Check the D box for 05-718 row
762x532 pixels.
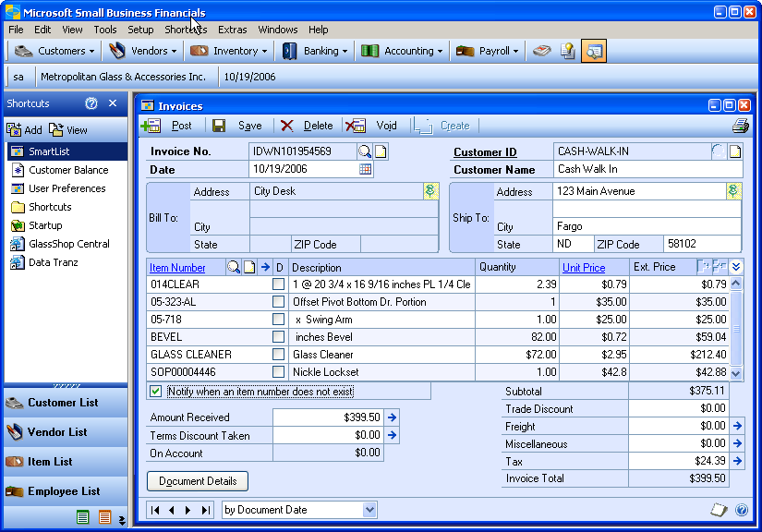pyautogui.click(x=278, y=320)
